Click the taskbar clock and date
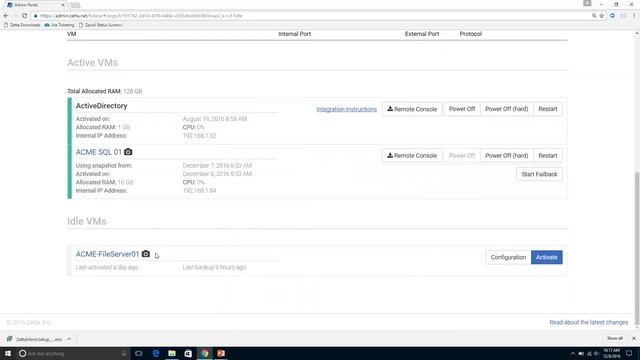 point(611,353)
